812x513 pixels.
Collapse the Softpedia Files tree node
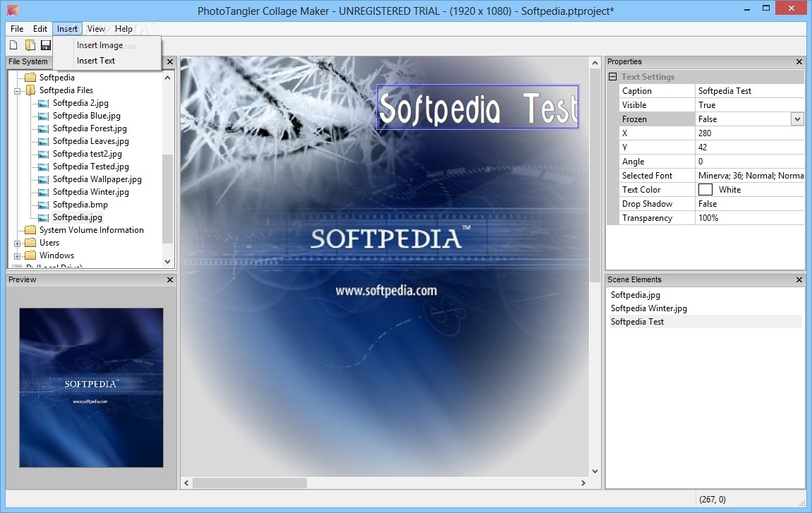(17, 91)
